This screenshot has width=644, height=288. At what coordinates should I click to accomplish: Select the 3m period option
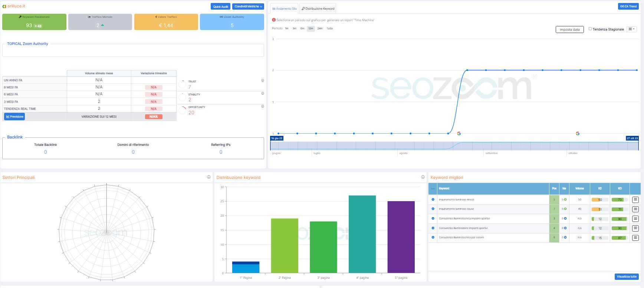(294, 29)
